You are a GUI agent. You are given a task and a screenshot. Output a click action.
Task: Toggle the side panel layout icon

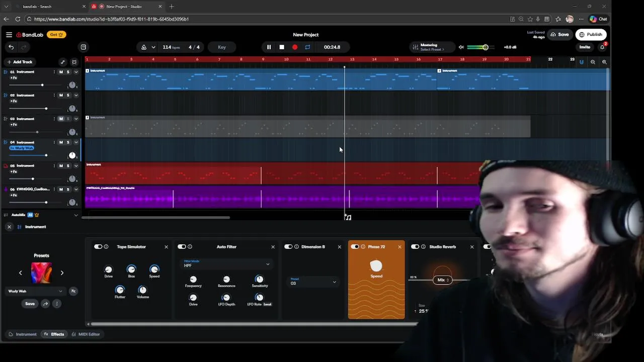(84, 47)
